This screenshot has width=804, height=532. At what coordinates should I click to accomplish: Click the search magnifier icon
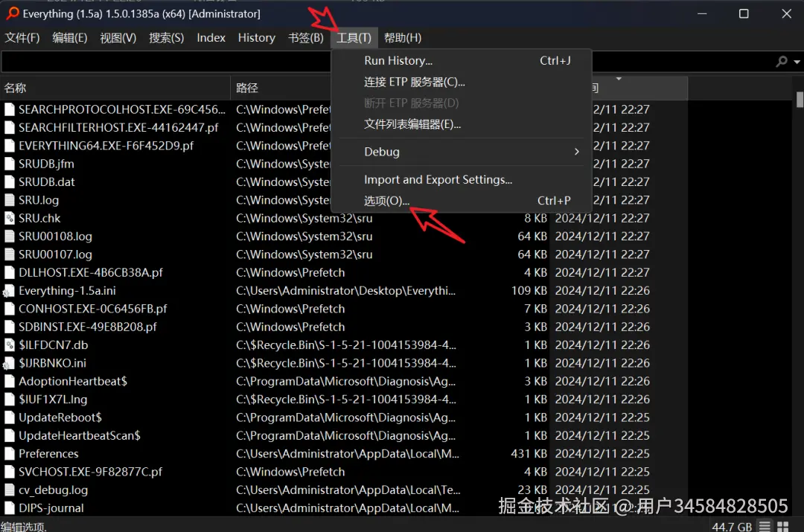(782, 62)
